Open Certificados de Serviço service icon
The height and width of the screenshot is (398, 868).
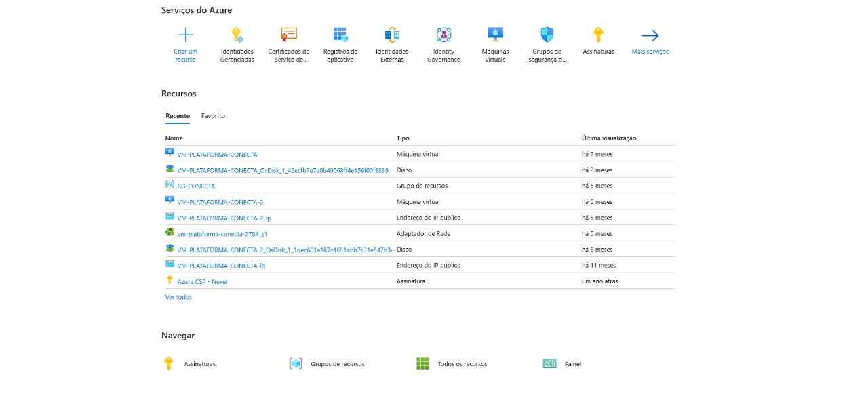click(x=289, y=35)
